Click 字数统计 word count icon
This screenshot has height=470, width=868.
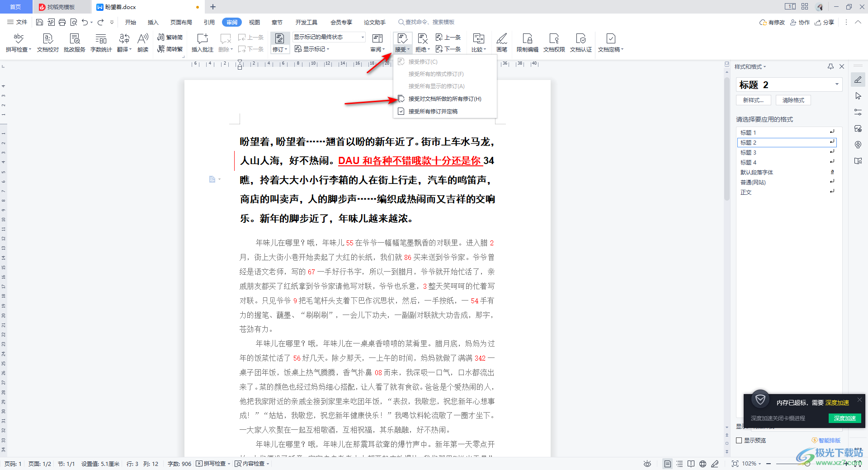101,43
